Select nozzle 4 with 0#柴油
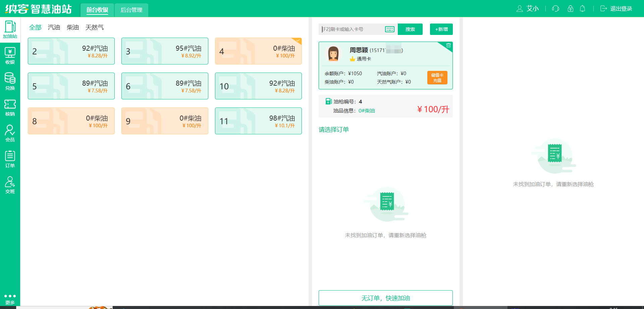This screenshot has width=644, height=309. point(258,51)
